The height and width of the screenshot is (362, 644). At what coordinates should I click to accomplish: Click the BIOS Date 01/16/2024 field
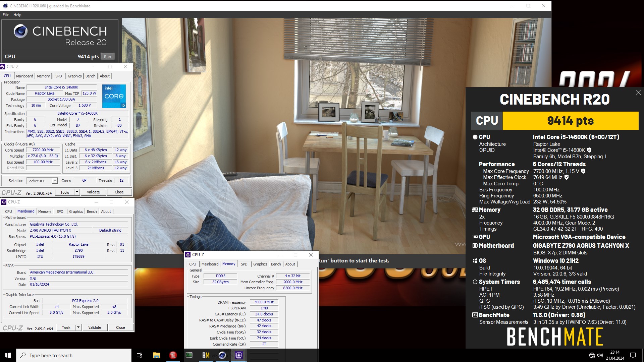tap(78, 284)
